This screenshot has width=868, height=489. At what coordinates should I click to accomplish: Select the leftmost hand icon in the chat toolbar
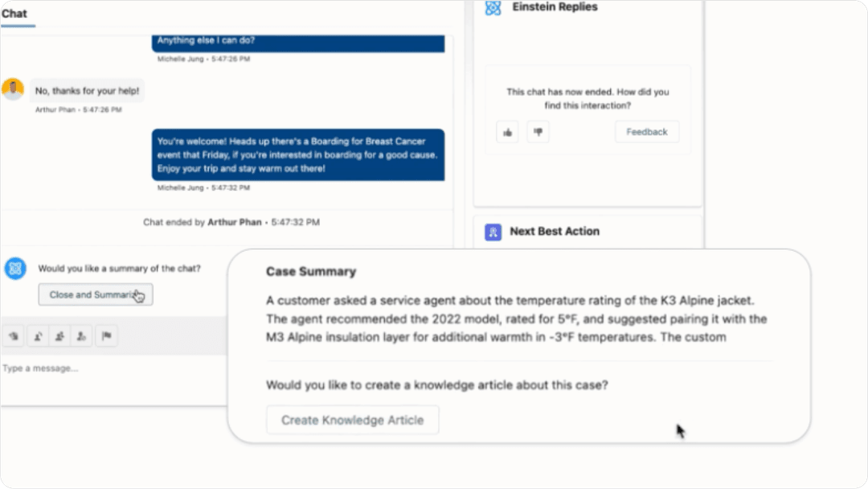click(x=14, y=336)
